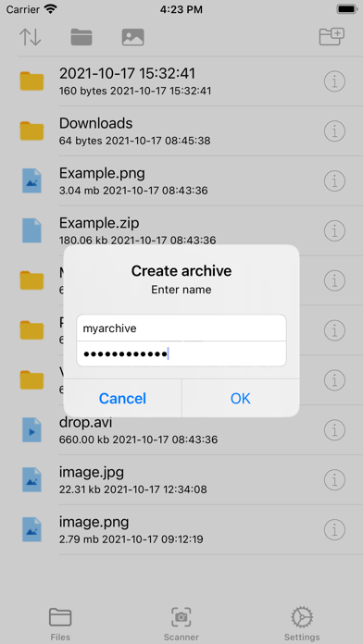Show info for image.png
363x644 pixels.
334,530
